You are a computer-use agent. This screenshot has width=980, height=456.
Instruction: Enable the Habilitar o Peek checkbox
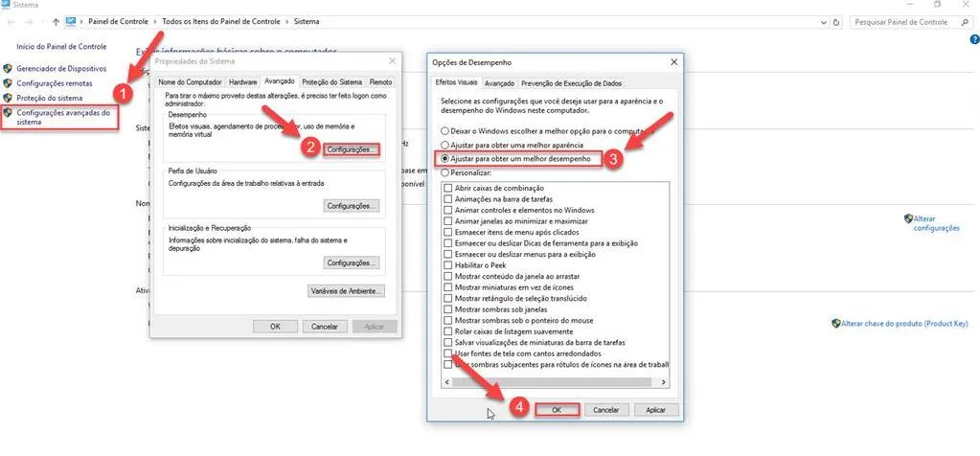(447, 265)
